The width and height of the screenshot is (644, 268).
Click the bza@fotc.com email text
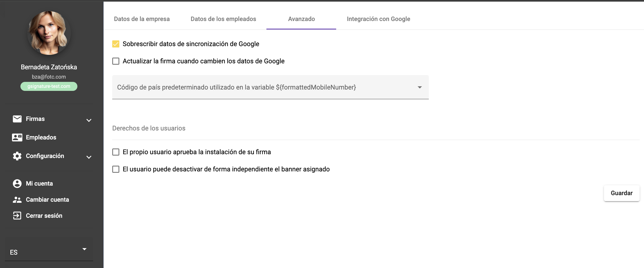click(x=49, y=77)
